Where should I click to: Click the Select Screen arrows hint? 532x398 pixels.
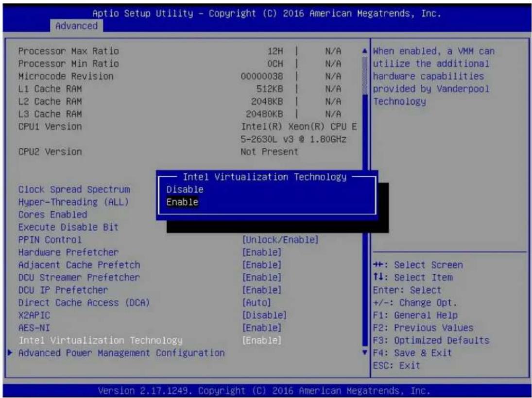[418, 265]
